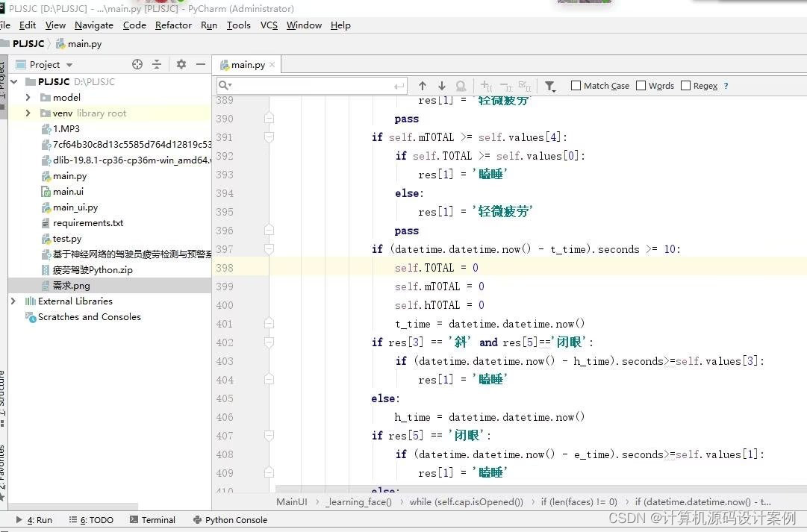807x532 pixels.
Task: Click unselect occurrence icon in search bar
Action: tap(505, 85)
